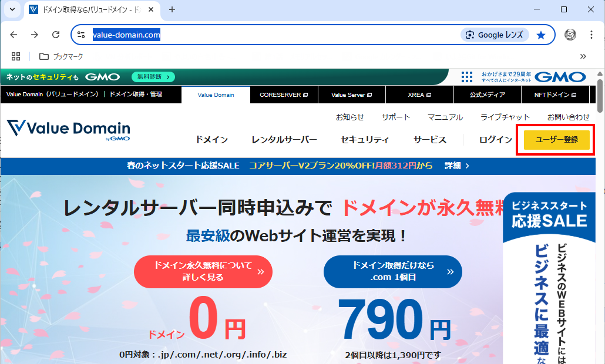Click the site information icon in address bar
605x364 pixels.
click(82, 35)
